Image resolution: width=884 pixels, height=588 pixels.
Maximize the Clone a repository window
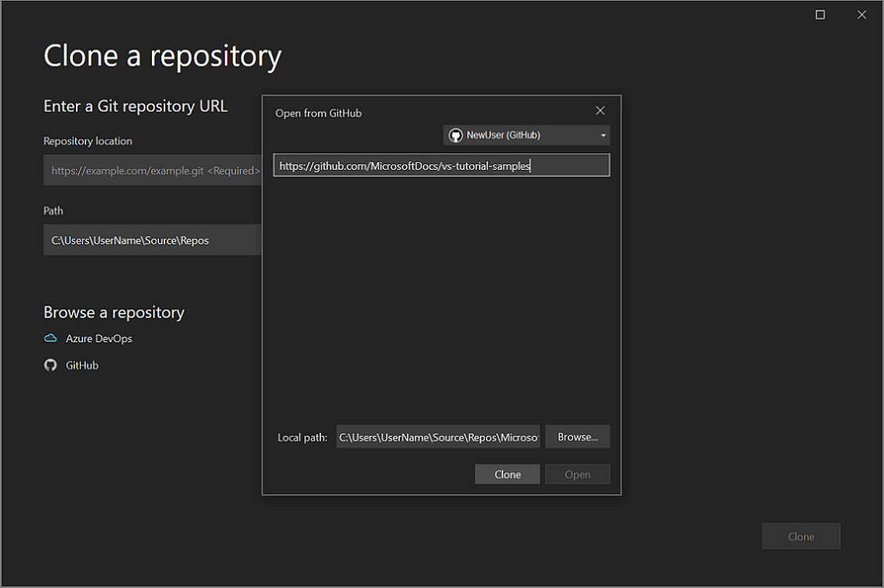coord(820,14)
